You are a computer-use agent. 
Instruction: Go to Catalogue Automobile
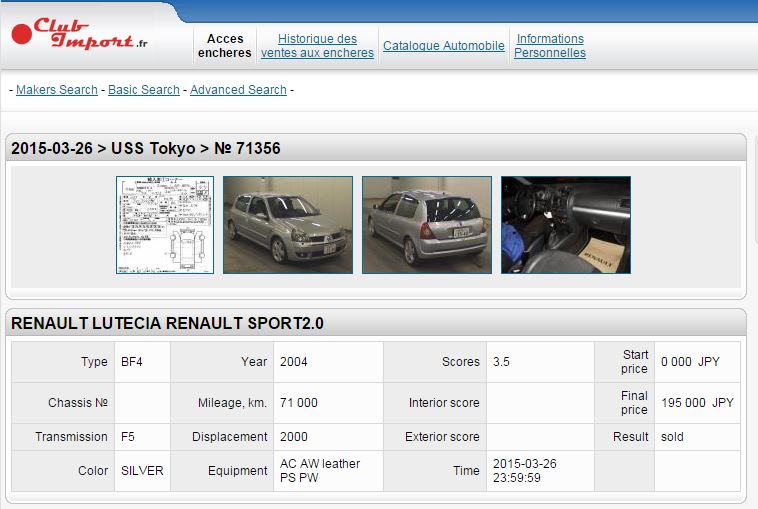coord(443,46)
